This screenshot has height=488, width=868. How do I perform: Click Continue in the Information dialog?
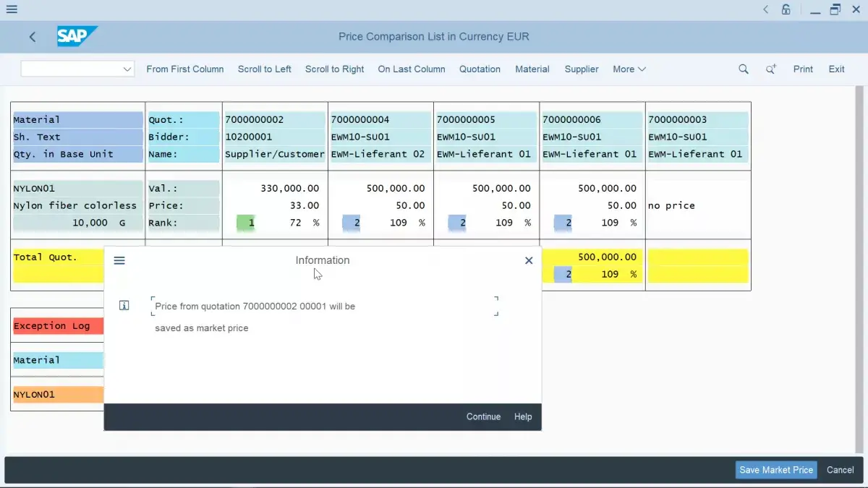pos(483,417)
